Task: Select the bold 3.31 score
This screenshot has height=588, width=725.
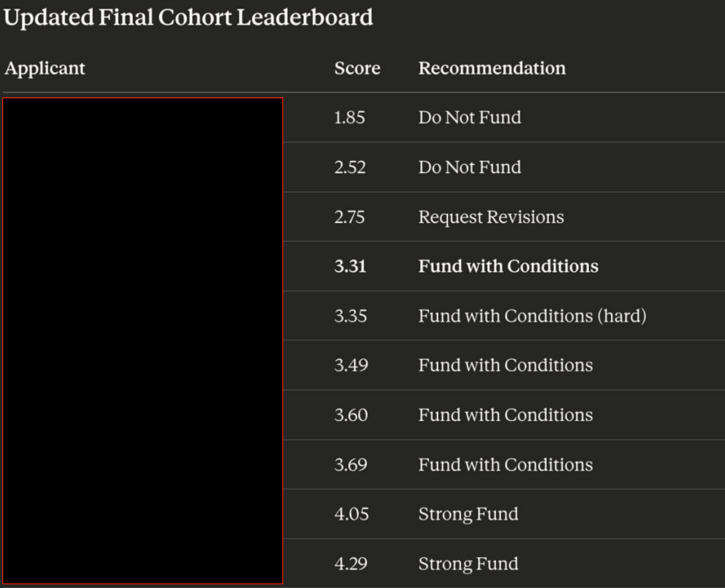Action: click(350, 267)
